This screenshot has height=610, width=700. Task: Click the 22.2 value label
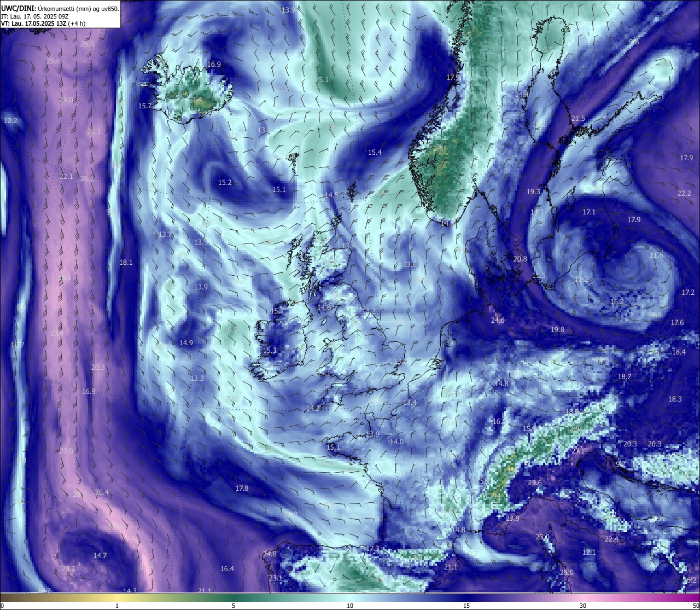684,193
